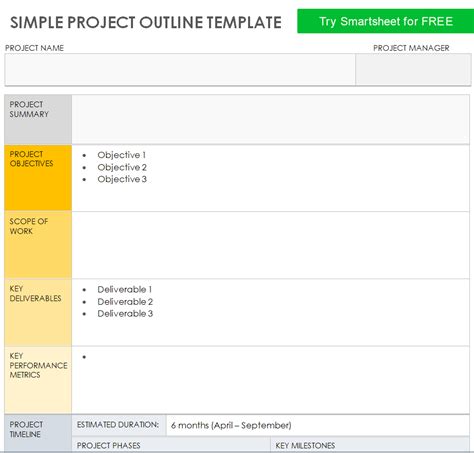Click the Project Manager input field
The image size is (474, 453).
pyautogui.click(x=413, y=69)
